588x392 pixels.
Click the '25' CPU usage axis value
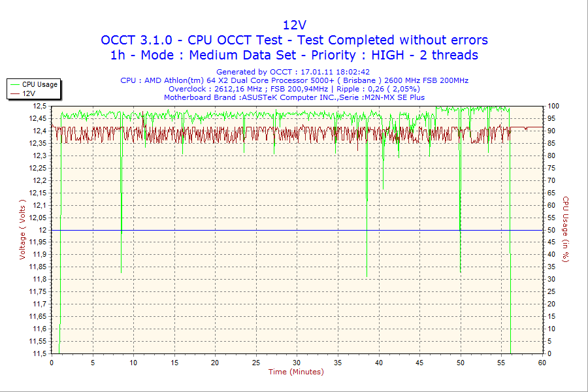pyautogui.click(x=551, y=291)
